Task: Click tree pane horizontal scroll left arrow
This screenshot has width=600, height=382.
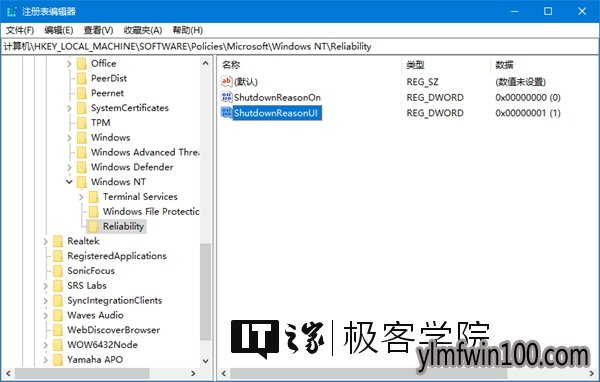Action: pyautogui.click(x=8, y=373)
